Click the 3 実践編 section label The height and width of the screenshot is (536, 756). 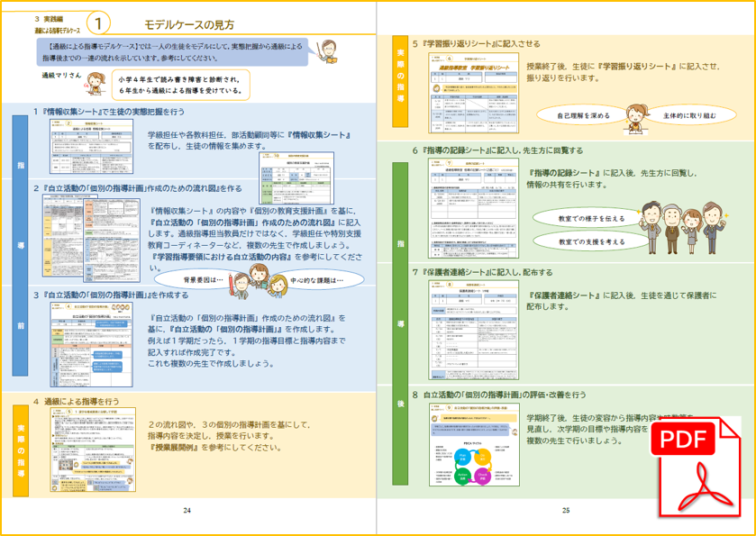point(50,19)
